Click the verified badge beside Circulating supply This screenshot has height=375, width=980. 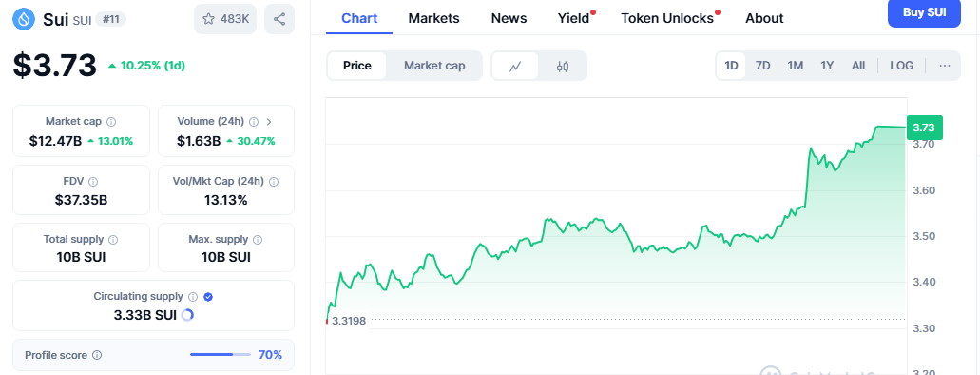pyautogui.click(x=209, y=297)
